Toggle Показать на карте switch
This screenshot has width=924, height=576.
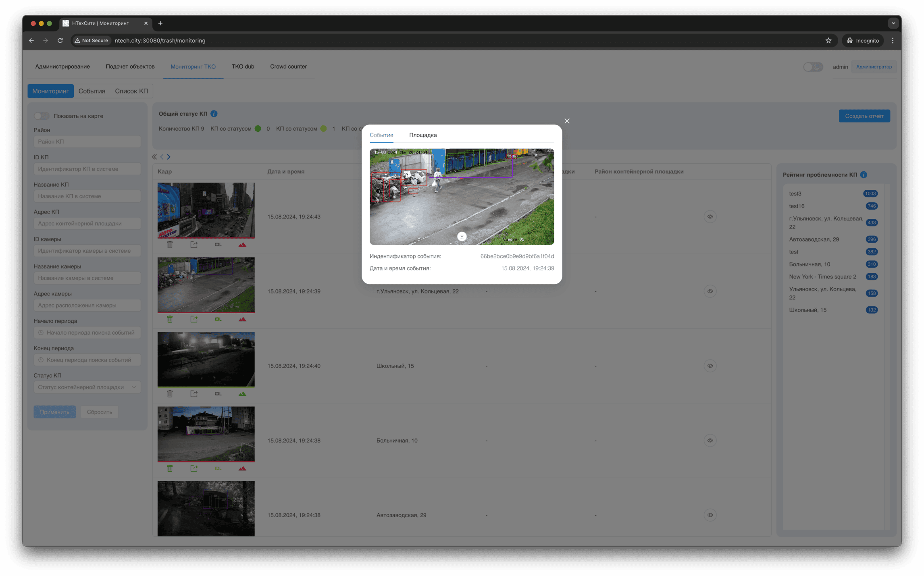point(42,116)
